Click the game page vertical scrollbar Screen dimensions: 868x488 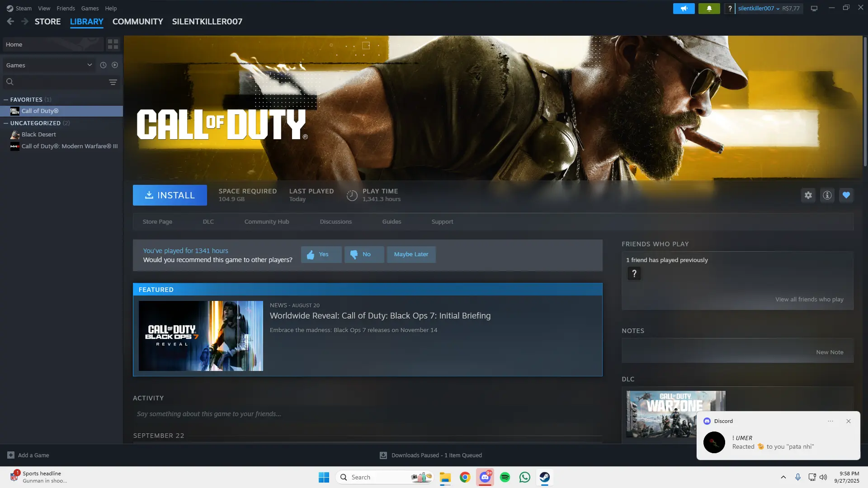tap(865, 102)
